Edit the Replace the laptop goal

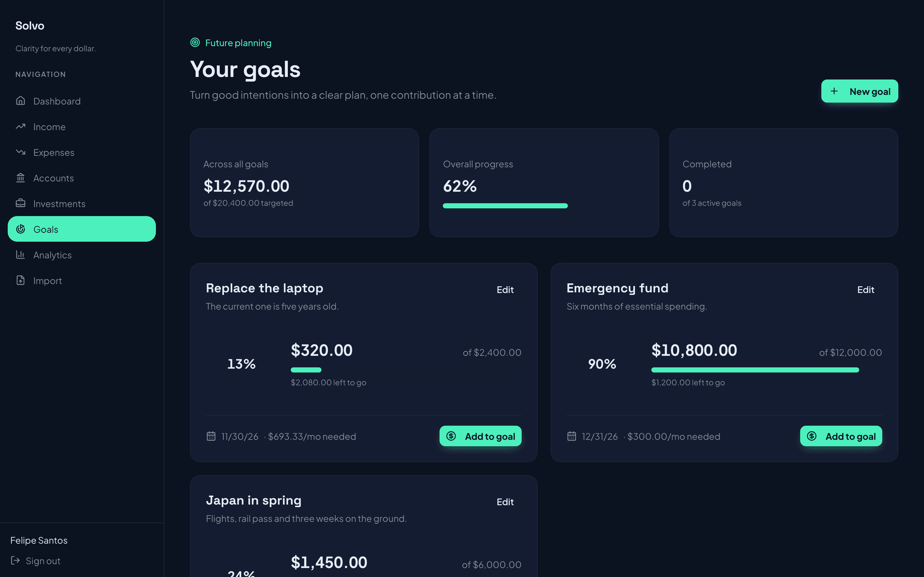(x=505, y=290)
